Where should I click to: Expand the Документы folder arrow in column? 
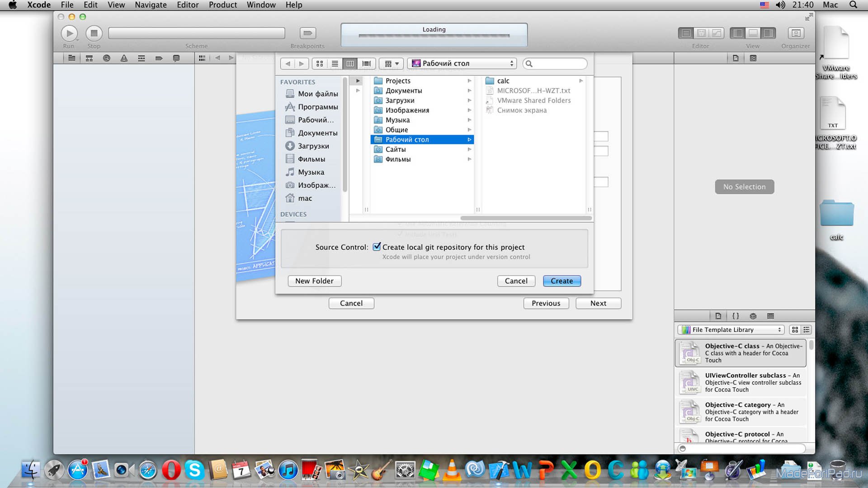click(469, 91)
